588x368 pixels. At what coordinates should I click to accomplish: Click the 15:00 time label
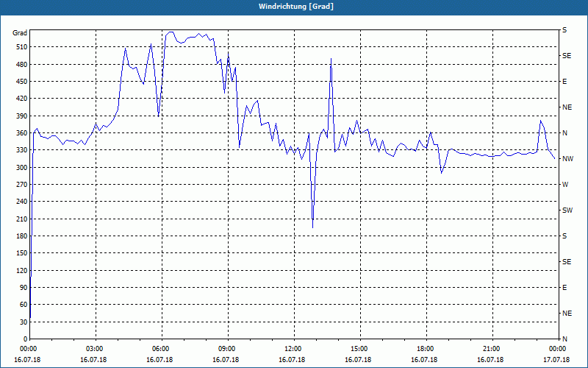(x=359, y=349)
